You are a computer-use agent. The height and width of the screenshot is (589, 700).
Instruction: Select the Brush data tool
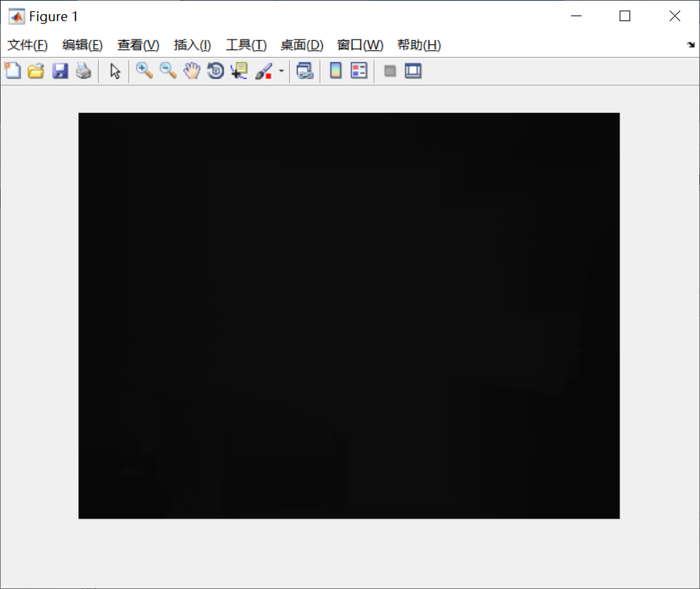point(264,71)
